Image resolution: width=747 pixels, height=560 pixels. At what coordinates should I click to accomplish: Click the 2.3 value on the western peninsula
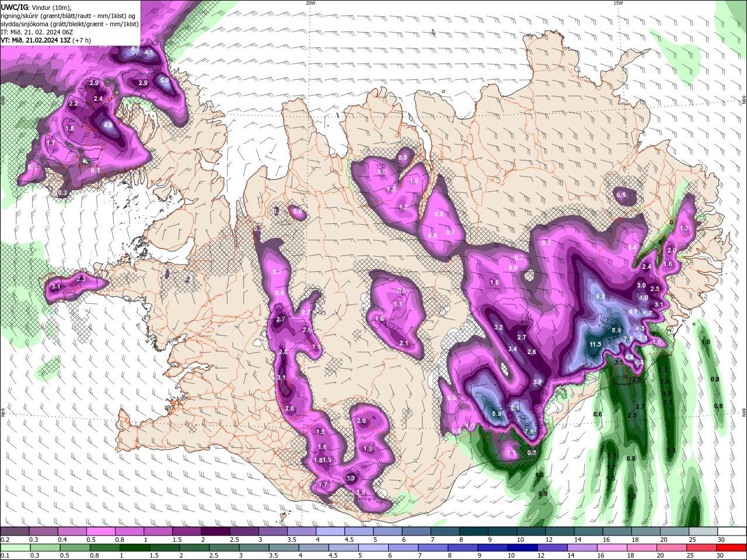(81, 279)
